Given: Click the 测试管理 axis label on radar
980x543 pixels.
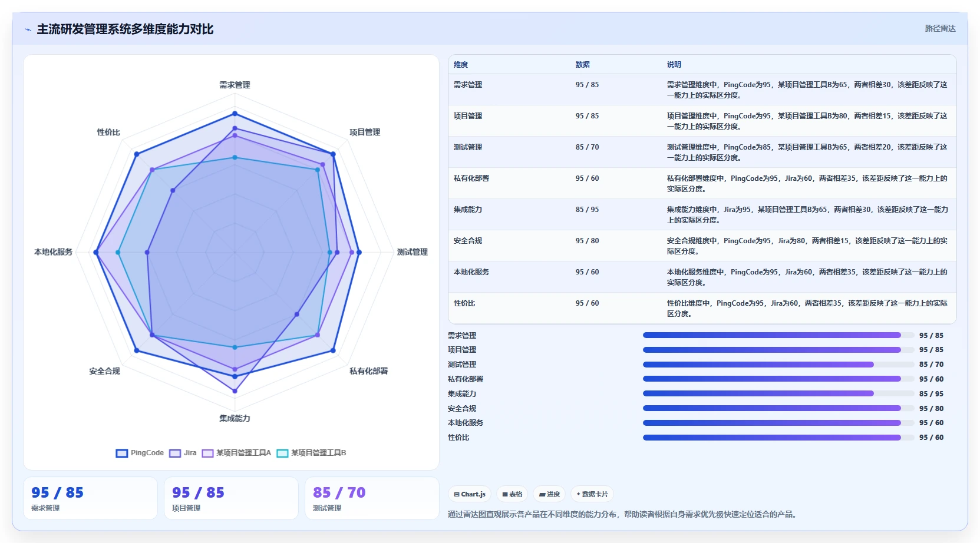Looking at the screenshot, I should pos(413,252).
